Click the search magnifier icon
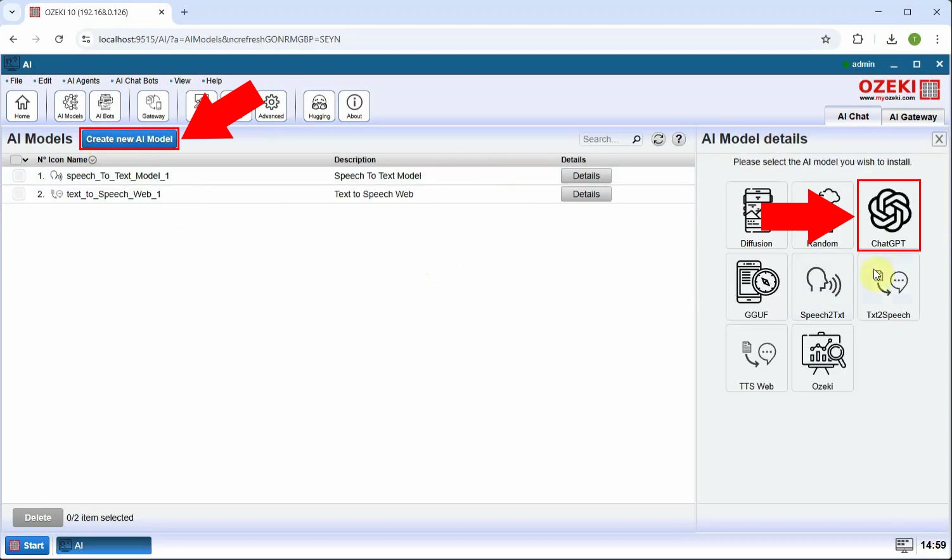The width and height of the screenshot is (952, 560). tap(636, 139)
